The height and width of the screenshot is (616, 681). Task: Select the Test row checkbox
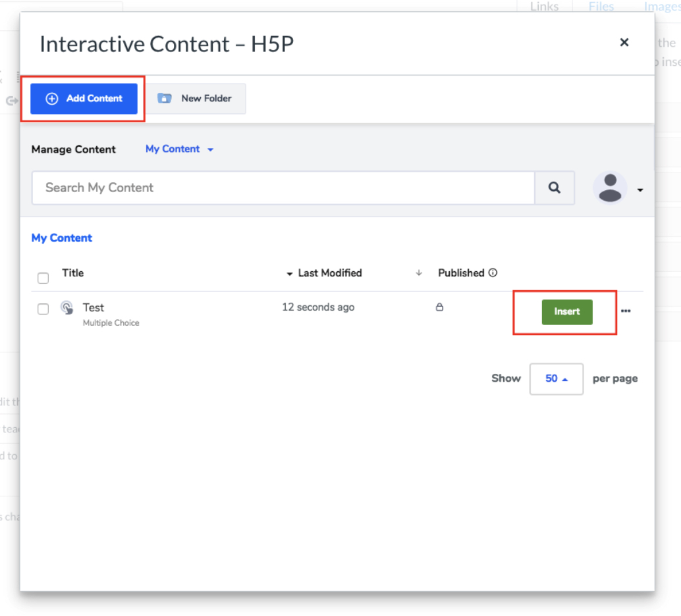click(x=43, y=309)
